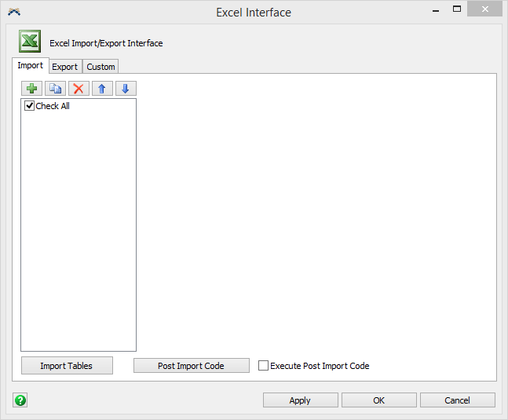Open the system menu from the title bar icon
Image resolution: width=508 pixels, height=420 pixels.
13,12
